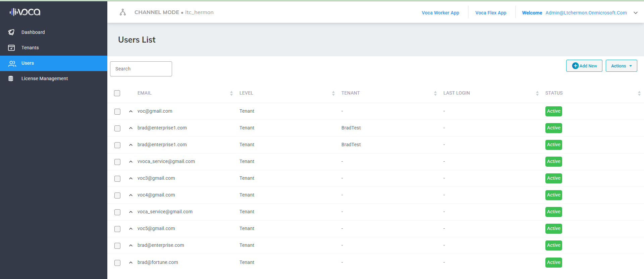Open the Actions dropdown

point(621,66)
